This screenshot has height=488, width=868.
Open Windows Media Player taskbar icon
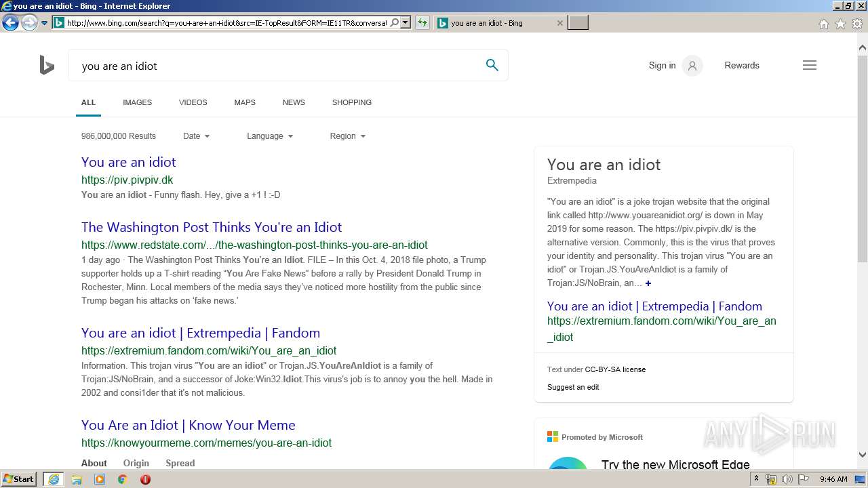(100, 479)
